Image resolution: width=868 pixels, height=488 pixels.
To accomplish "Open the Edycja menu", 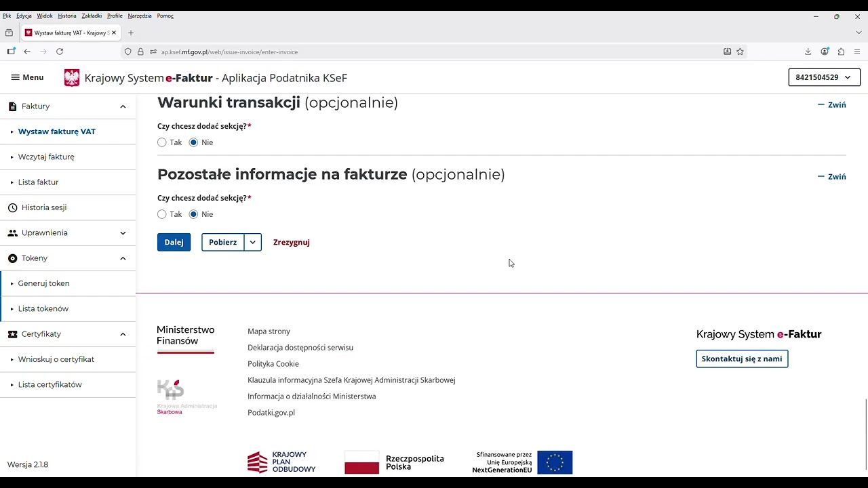I will pyautogui.click(x=24, y=16).
